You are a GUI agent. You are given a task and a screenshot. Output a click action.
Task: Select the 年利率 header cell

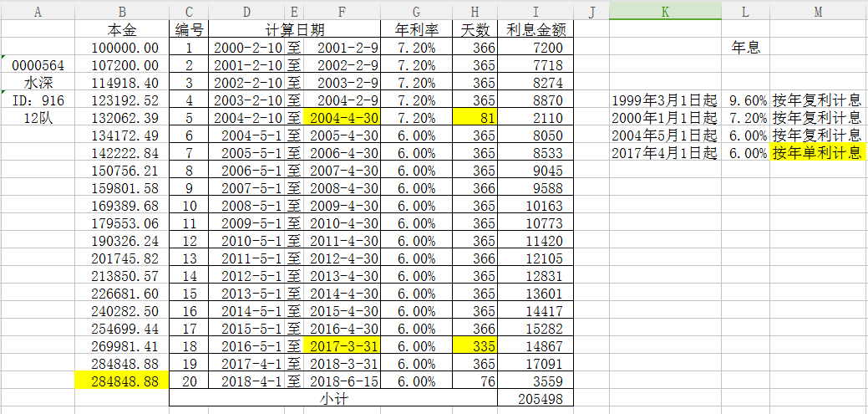tap(415, 30)
